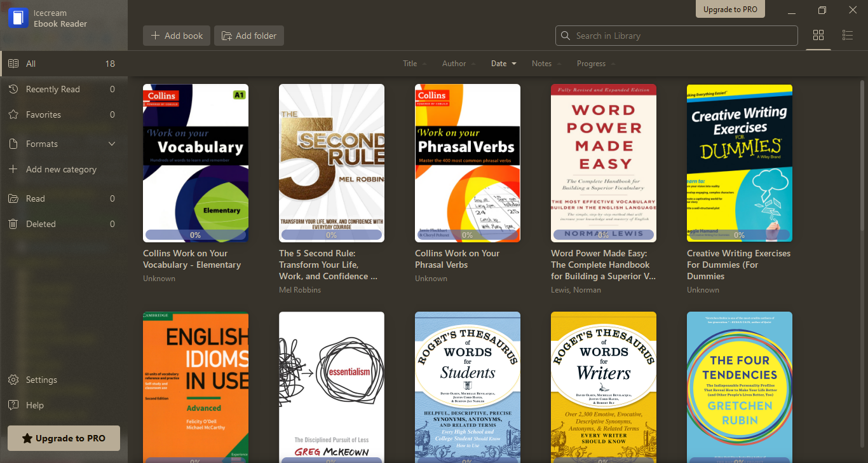Click author 'Lewis, Norman' text
This screenshot has height=463, width=868.
click(x=576, y=290)
